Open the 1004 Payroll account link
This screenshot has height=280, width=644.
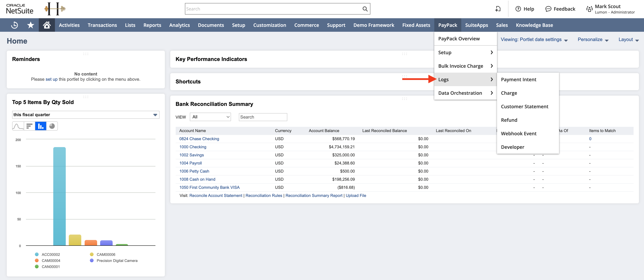[191, 163]
